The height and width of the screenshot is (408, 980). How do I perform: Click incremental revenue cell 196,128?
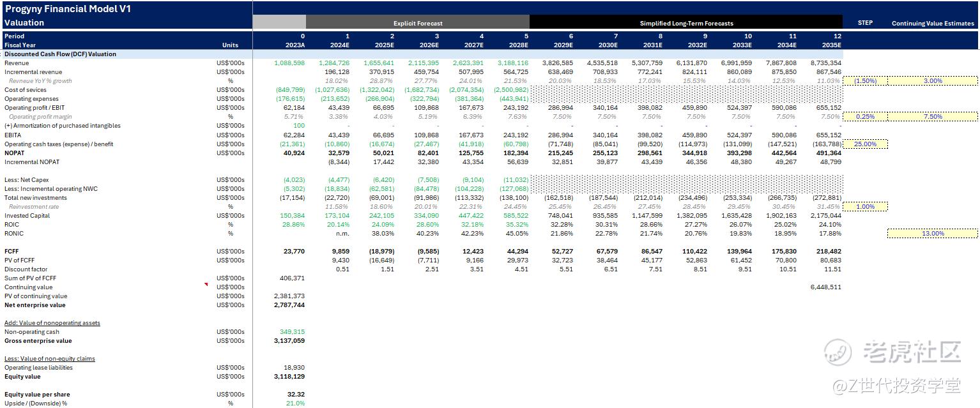(337, 72)
